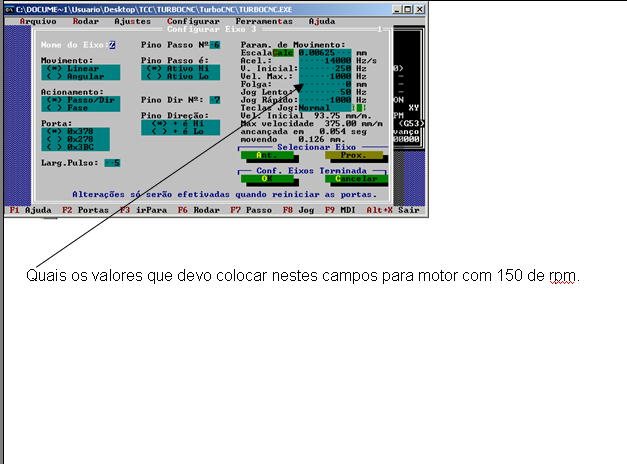This screenshot has width=627, height=464.
Task: Click the Larg.Pulso value field
Action: point(112,163)
